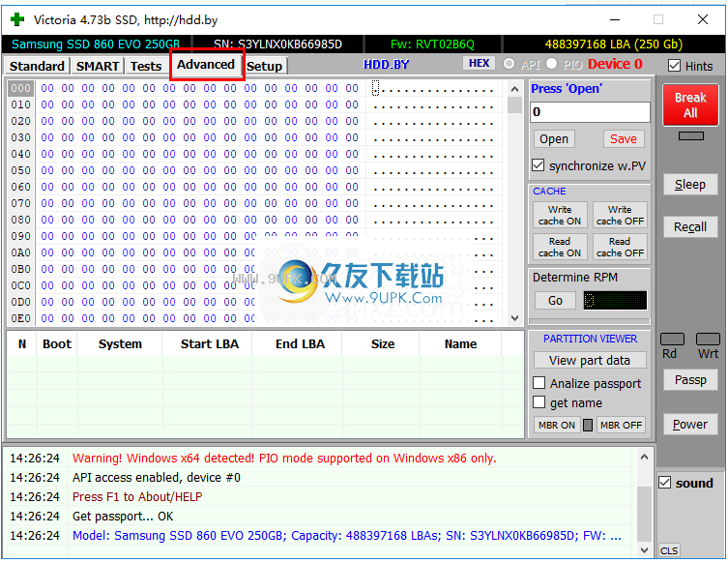Click the small indicator under Break All
This screenshot has width=728, height=563.
(691, 135)
